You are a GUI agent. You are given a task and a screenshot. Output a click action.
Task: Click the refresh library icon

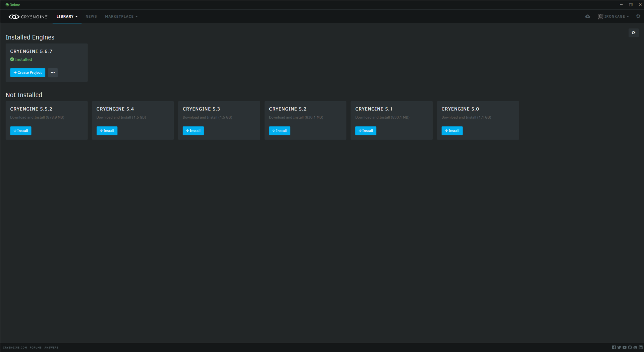click(x=634, y=33)
